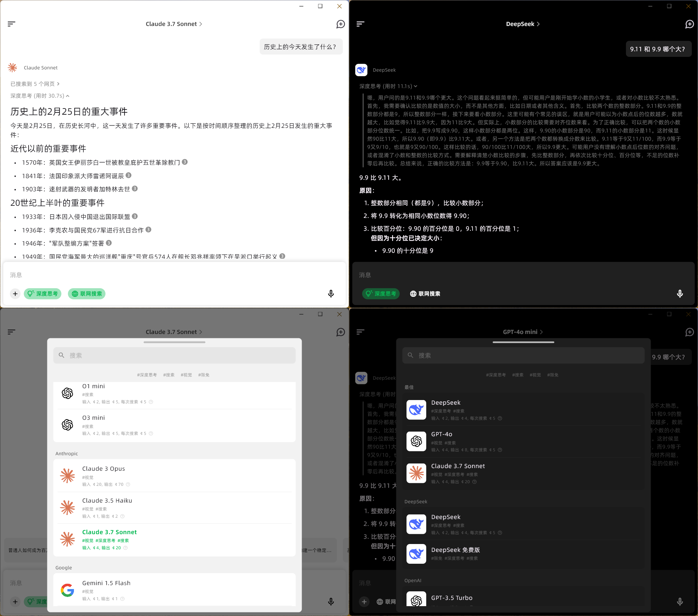698x616 pixels.
Task: Collapse 深度思考 (用时 11.1s) reasoning
Action: click(x=388, y=86)
